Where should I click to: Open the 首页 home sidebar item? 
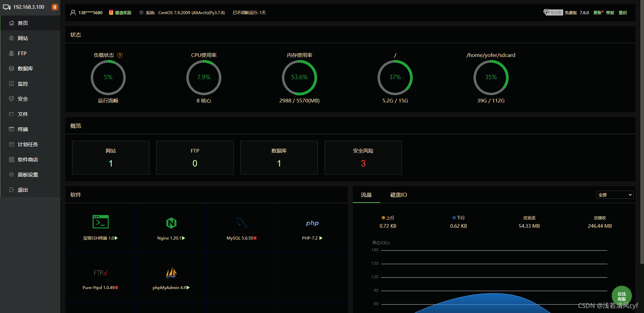coord(30,23)
